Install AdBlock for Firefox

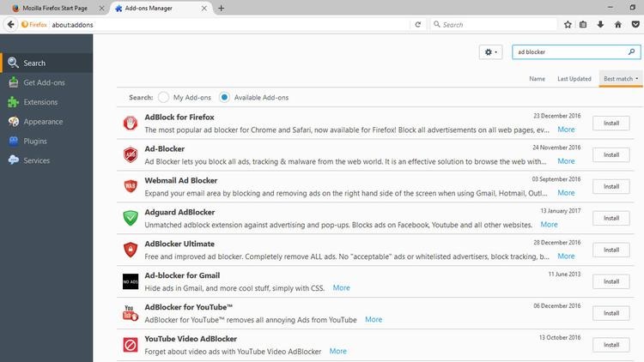(x=611, y=124)
